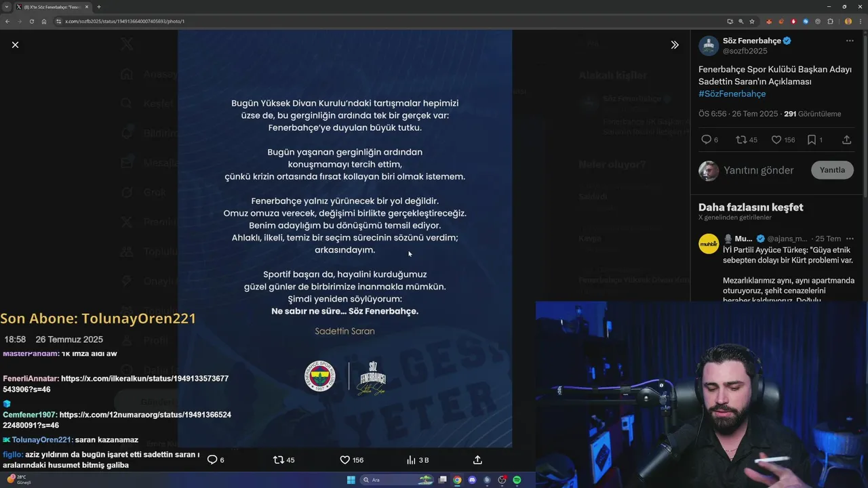Close the photo viewer with the X icon

(15, 45)
